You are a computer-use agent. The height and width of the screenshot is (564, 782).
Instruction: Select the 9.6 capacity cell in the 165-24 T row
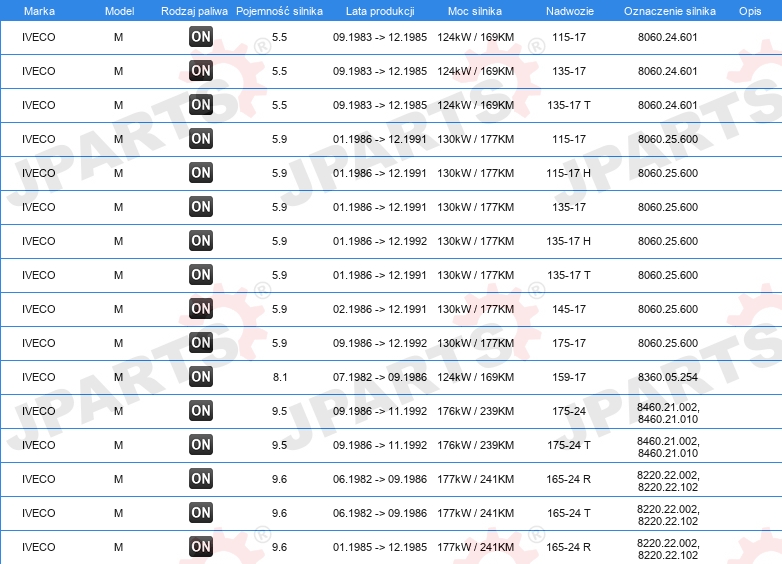pos(280,513)
